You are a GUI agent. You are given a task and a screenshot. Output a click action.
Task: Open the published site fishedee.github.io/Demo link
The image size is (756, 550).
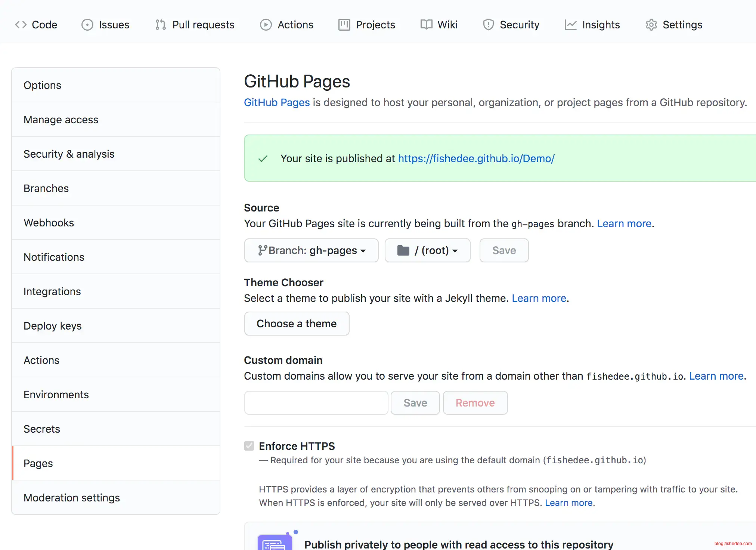(x=476, y=158)
